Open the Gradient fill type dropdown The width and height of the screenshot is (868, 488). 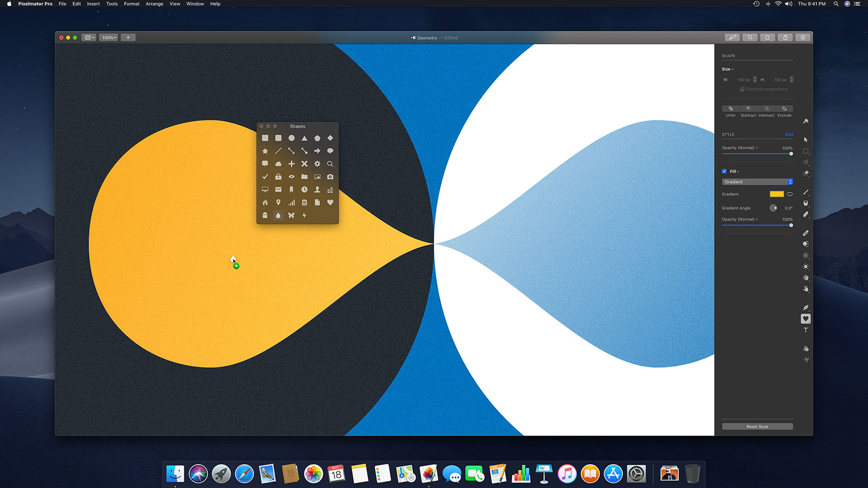[x=757, y=182]
